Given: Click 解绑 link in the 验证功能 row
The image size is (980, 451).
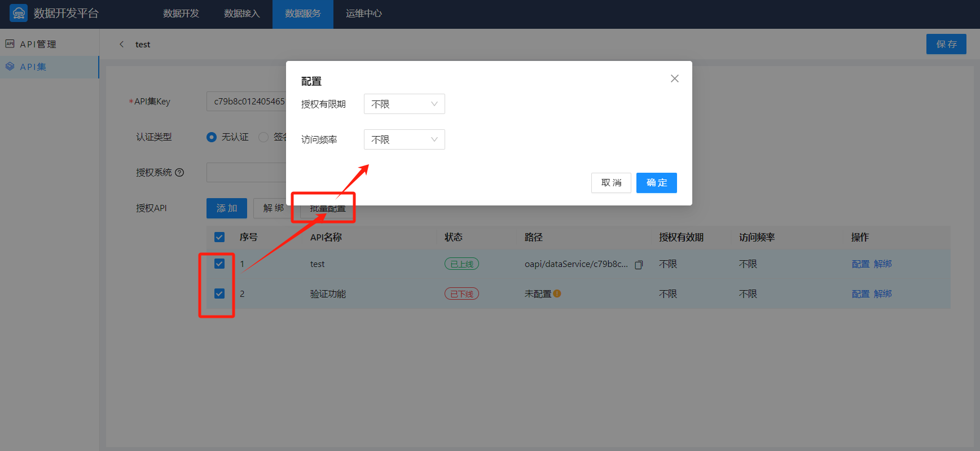Looking at the screenshot, I should point(883,294).
